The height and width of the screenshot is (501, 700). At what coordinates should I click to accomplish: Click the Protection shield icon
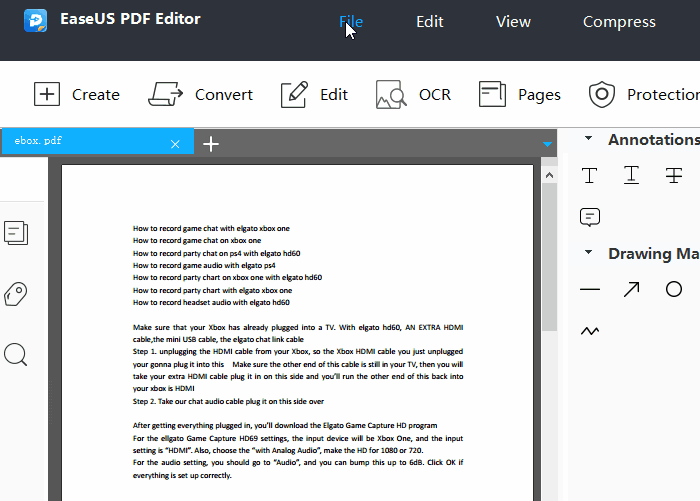pos(602,94)
